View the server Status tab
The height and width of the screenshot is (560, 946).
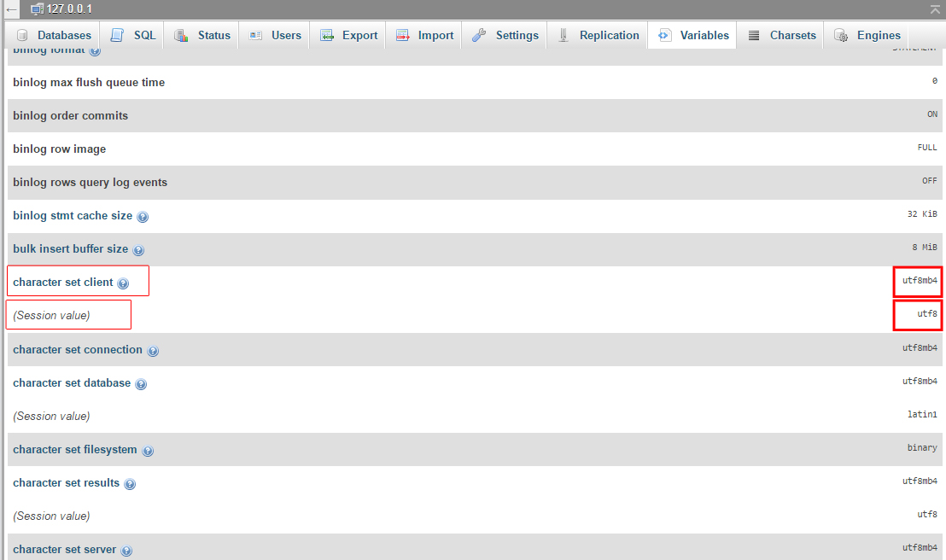201,35
